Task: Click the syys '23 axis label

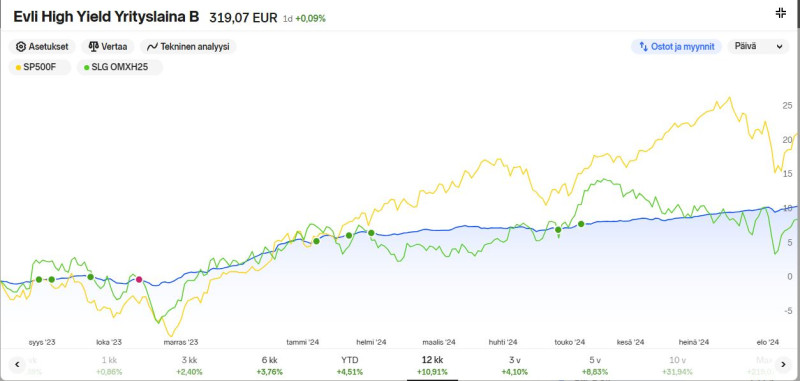Action: tap(42, 342)
